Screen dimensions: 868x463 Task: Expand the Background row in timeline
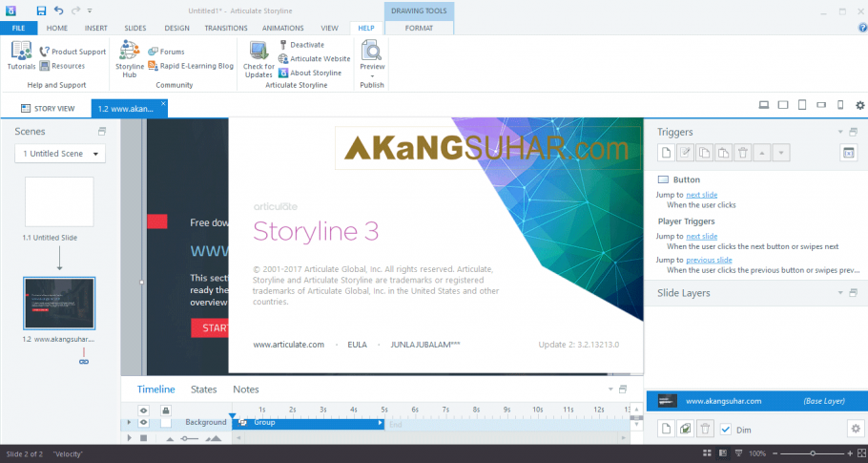[x=129, y=422]
